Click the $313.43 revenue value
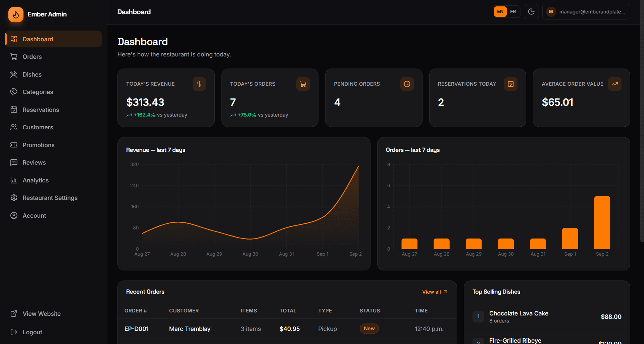Image resolution: width=644 pixels, height=344 pixels. pyautogui.click(x=145, y=102)
